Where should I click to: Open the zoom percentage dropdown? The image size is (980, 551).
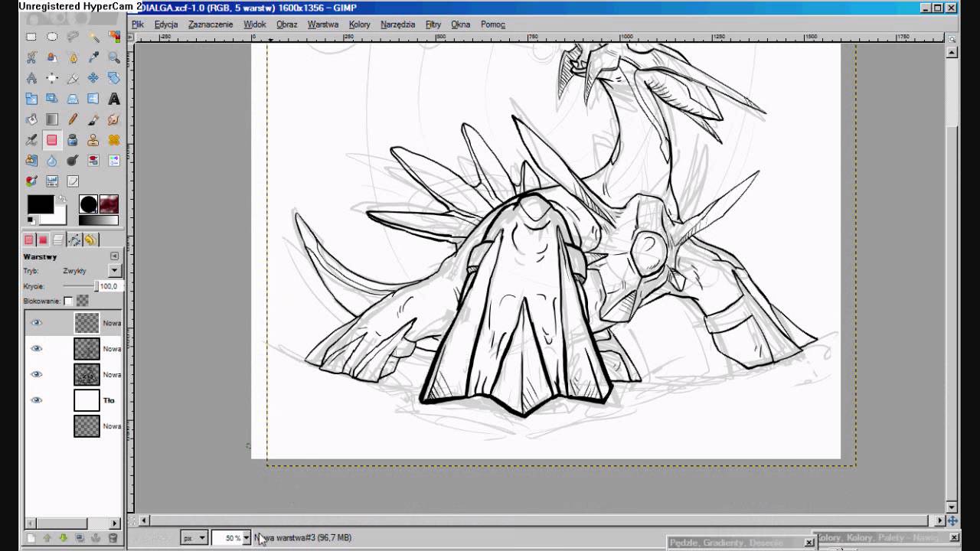(x=246, y=538)
